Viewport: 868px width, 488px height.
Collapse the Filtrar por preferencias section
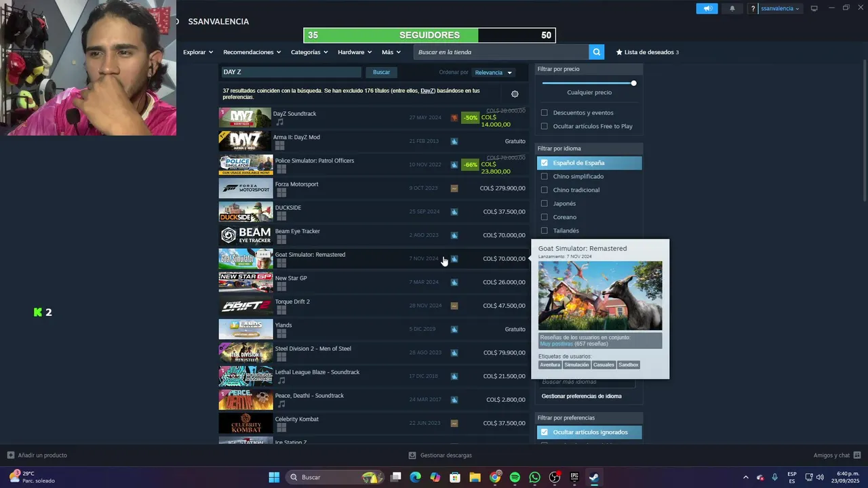tap(589, 418)
